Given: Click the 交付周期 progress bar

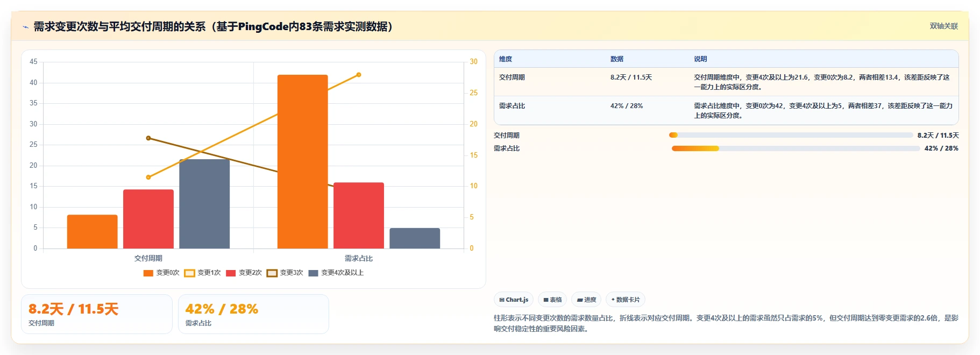Looking at the screenshot, I should [791, 135].
